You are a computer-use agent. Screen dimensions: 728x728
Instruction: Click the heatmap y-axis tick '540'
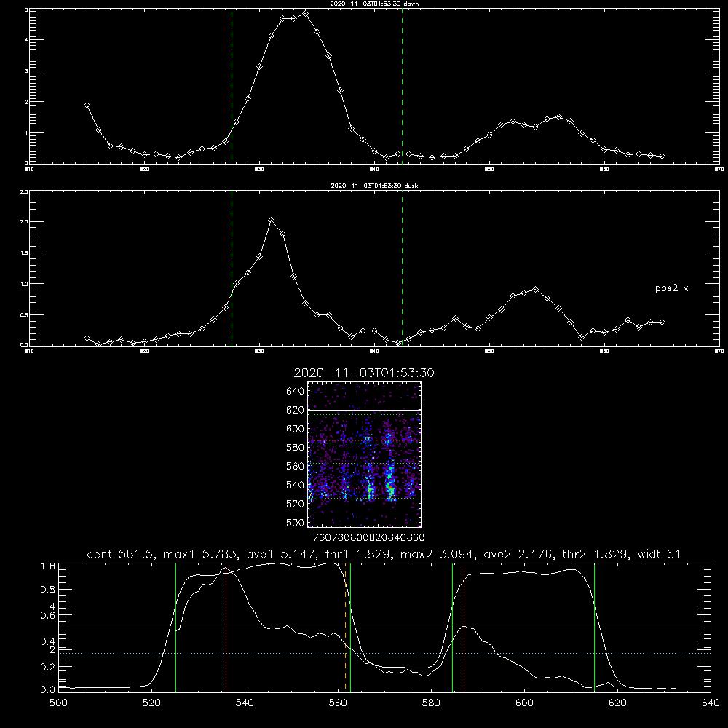click(296, 485)
